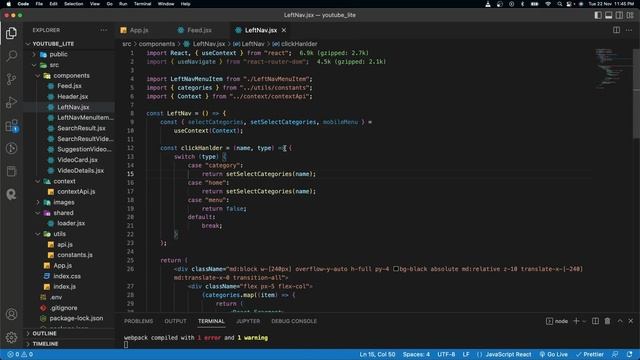Viewport: 640px width, 360px height.
Task: Open the Terminal menu in menu bar
Action: [142, 4]
